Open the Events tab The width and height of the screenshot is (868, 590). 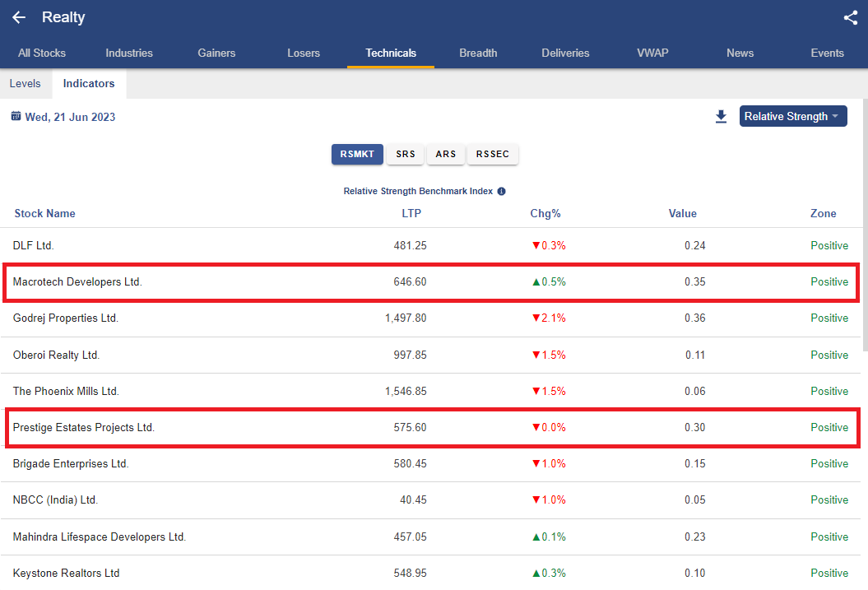point(827,53)
